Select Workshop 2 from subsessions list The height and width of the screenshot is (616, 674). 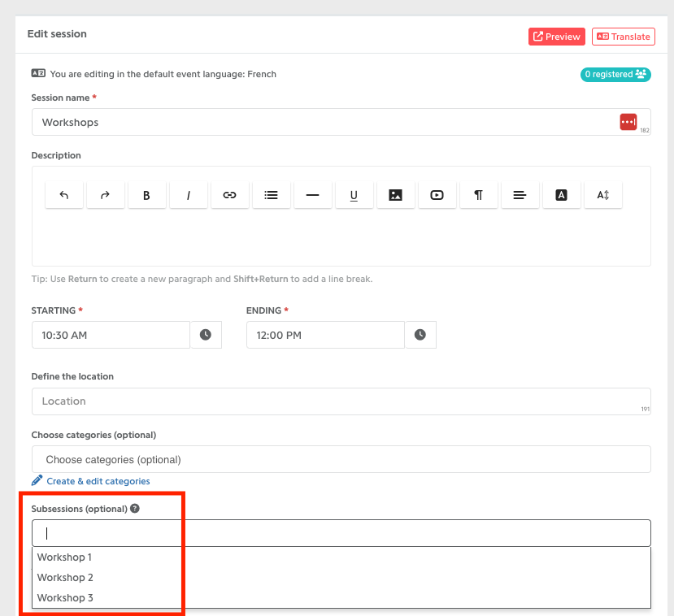pyautogui.click(x=341, y=577)
